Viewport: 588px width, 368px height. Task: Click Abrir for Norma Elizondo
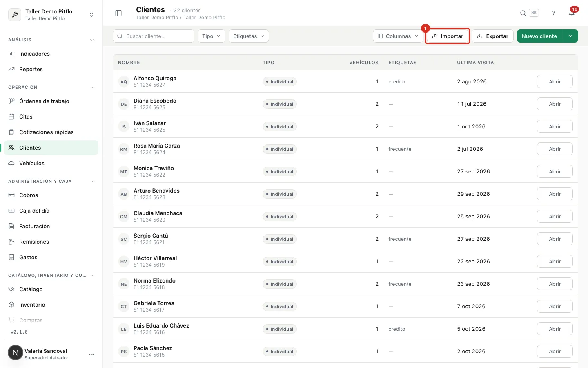pos(555,284)
